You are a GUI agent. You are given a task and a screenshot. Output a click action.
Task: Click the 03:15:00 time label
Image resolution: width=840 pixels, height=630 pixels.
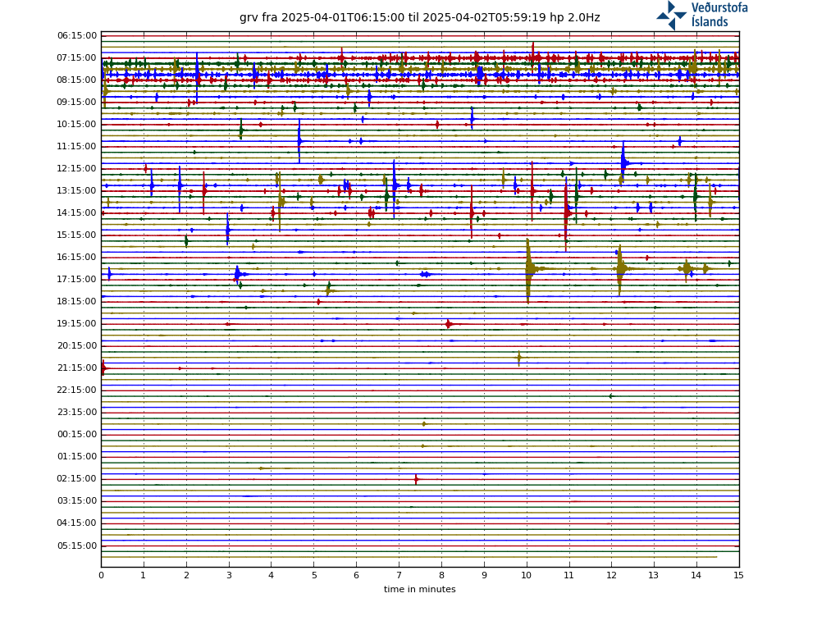coord(77,501)
